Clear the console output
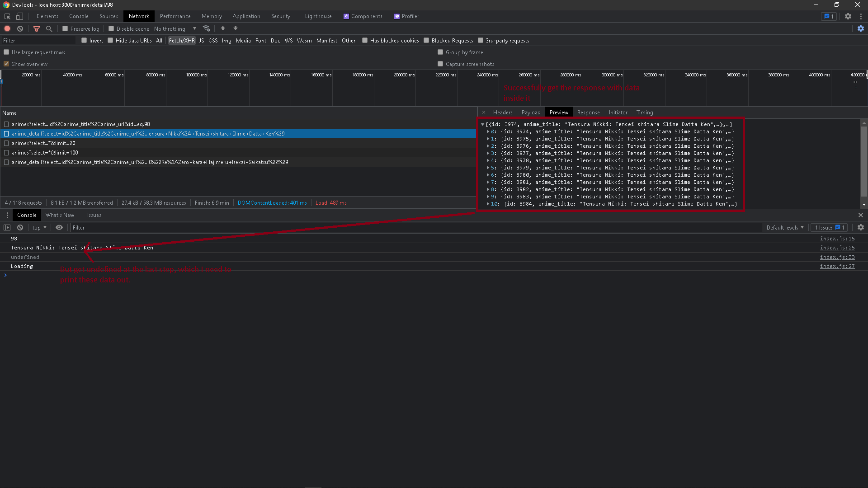The image size is (868, 488). coord(20,228)
